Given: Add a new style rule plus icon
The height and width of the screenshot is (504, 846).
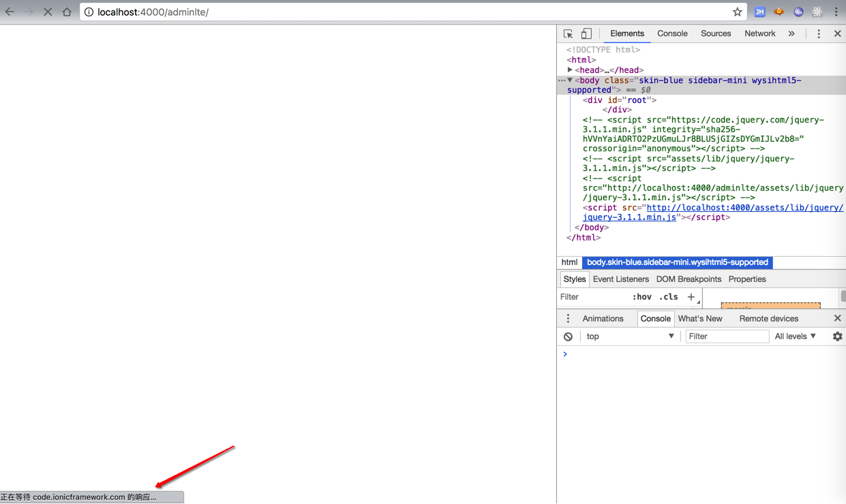Looking at the screenshot, I should tap(691, 297).
